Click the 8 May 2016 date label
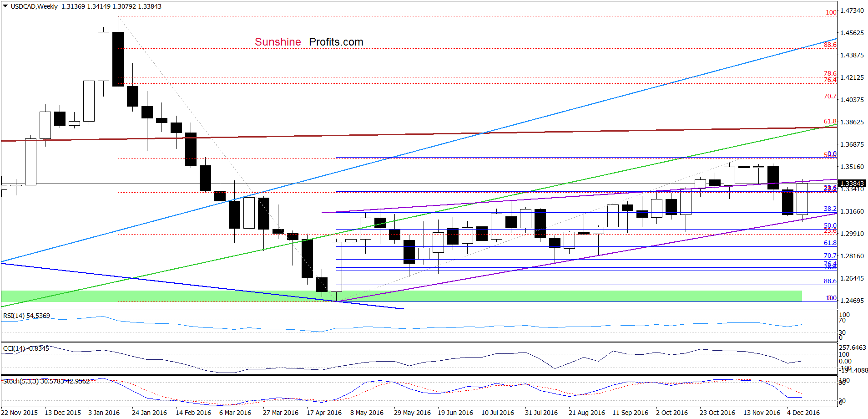Image resolution: width=868 pixels, height=419 pixels. click(367, 413)
